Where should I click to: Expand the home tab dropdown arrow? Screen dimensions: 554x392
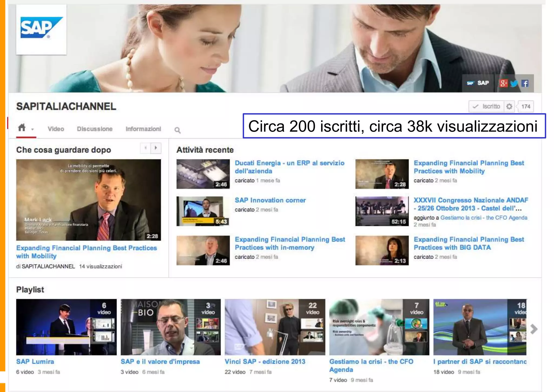[32, 129]
